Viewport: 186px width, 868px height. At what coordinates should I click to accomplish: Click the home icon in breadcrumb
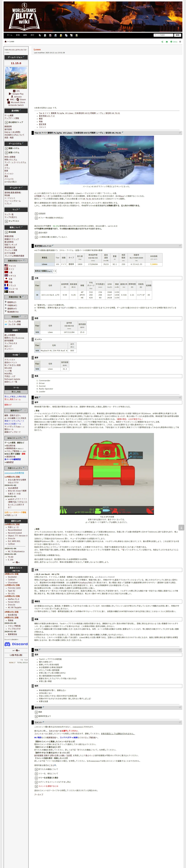(x=5, y=41)
